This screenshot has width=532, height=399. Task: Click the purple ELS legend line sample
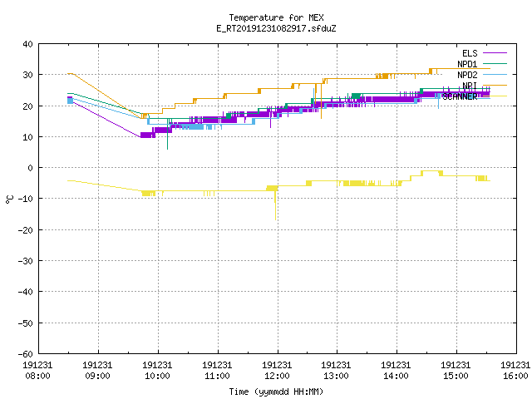tap(495, 53)
